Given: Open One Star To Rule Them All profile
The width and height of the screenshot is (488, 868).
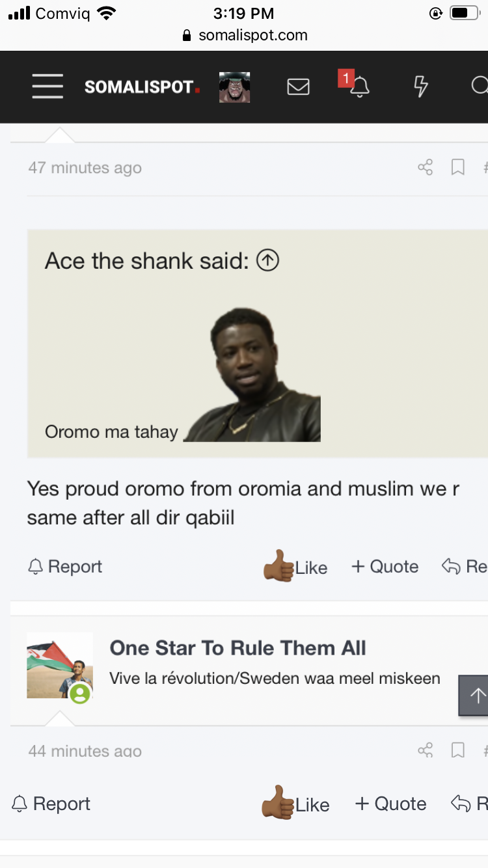Looking at the screenshot, I should click(x=237, y=648).
